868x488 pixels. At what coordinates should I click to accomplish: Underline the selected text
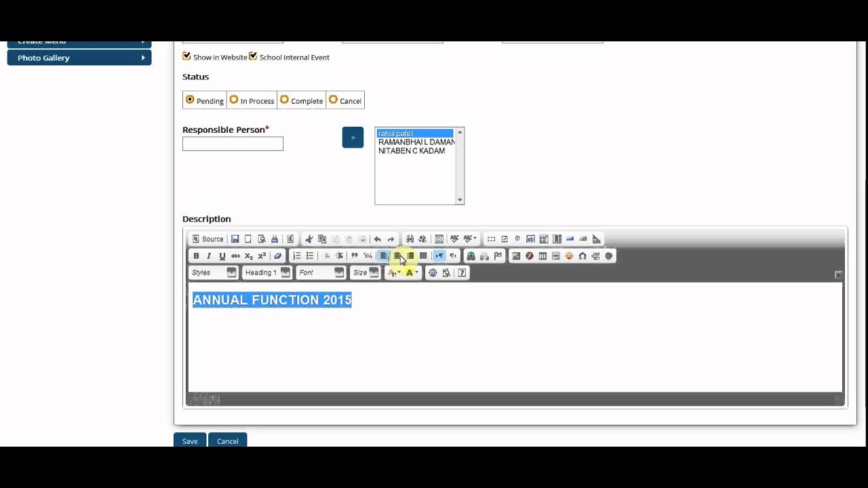click(222, 256)
